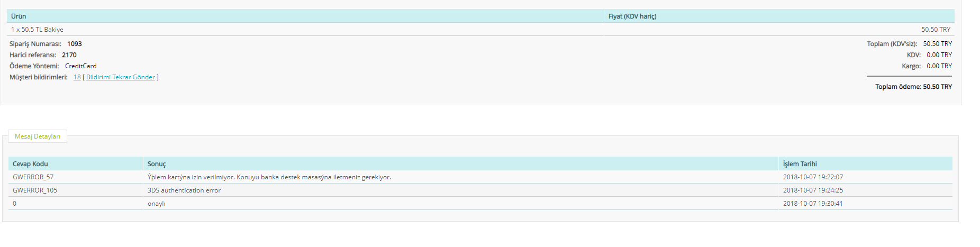Click the KDV 0.00 TRY amount
Image resolution: width=980 pixels, height=247 pixels.
coord(939,55)
